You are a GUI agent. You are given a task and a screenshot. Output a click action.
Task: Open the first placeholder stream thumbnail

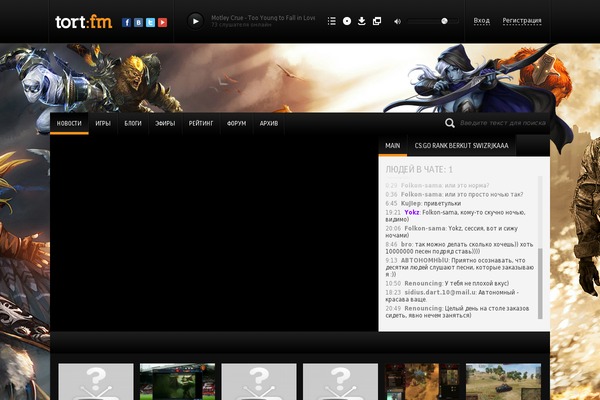coord(96,382)
